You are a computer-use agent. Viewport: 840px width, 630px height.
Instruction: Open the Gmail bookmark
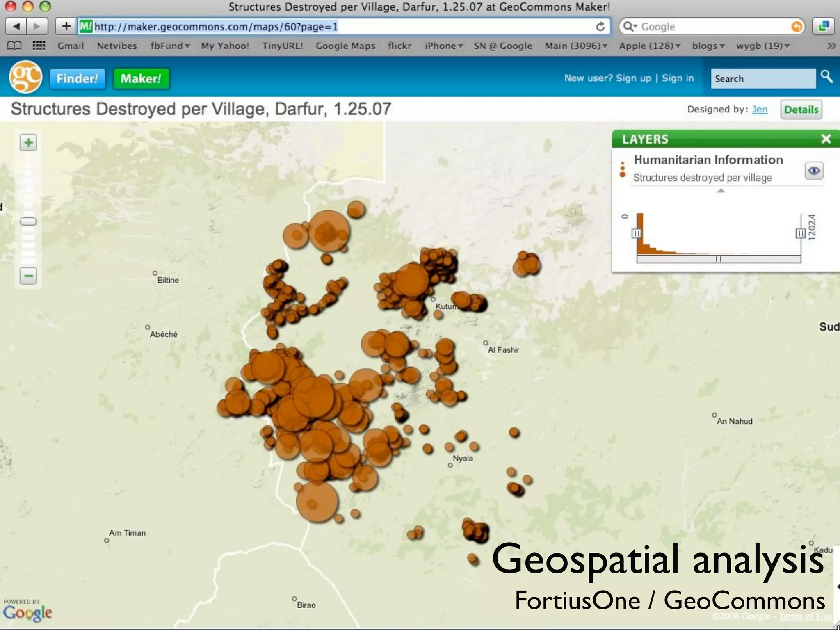point(71,46)
